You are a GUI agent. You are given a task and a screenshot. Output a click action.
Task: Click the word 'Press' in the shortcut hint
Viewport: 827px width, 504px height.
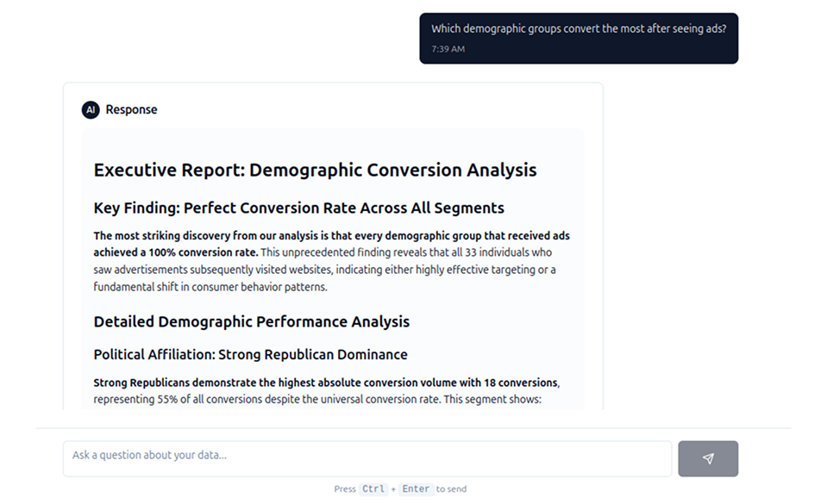tap(344, 488)
